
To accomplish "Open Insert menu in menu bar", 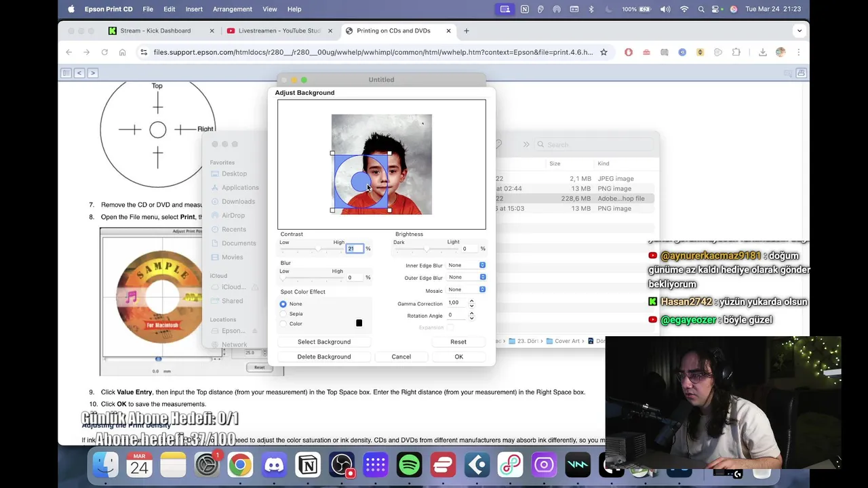I will [x=194, y=9].
